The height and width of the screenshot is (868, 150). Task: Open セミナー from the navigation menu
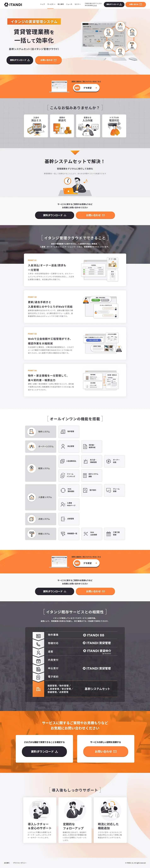78,4
